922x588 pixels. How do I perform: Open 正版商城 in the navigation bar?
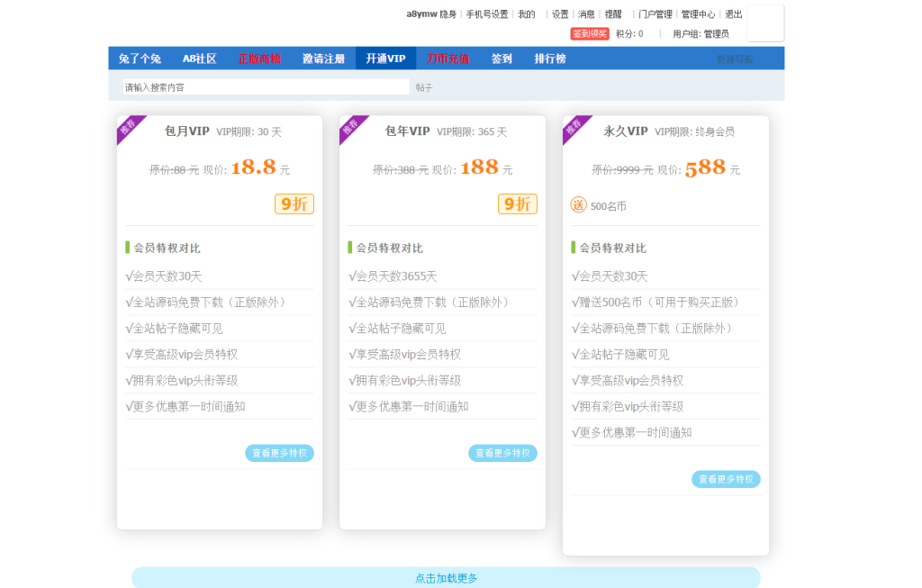click(x=259, y=59)
